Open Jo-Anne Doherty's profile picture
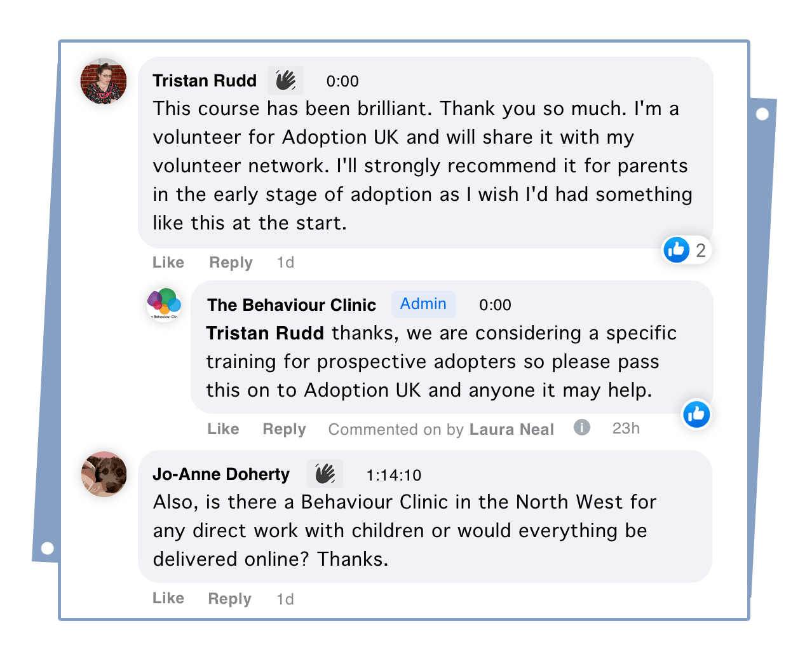 (x=104, y=474)
